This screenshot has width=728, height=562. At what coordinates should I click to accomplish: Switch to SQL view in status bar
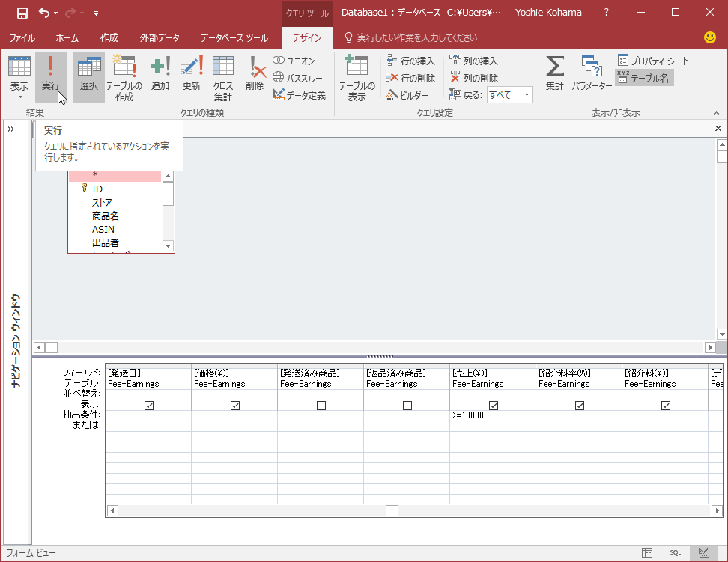pyautogui.click(x=675, y=552)
